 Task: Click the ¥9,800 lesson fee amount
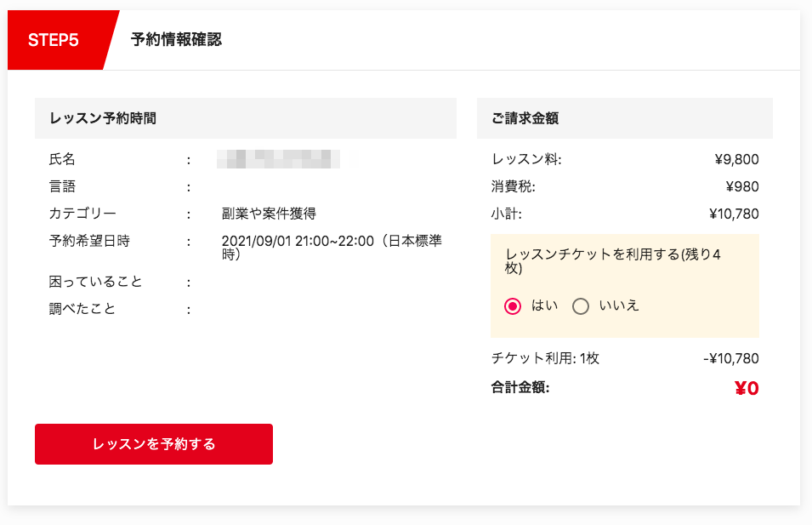click(736, 159)
